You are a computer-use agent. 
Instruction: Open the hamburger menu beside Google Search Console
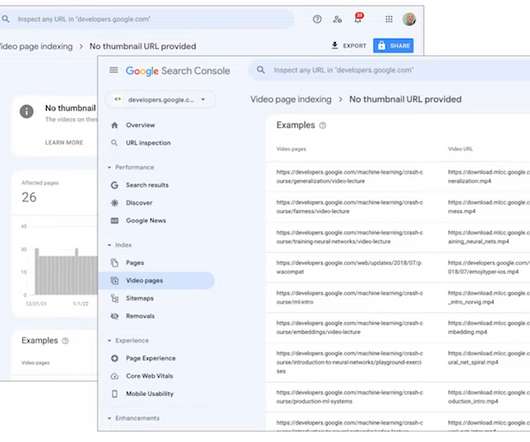[114, 70]
